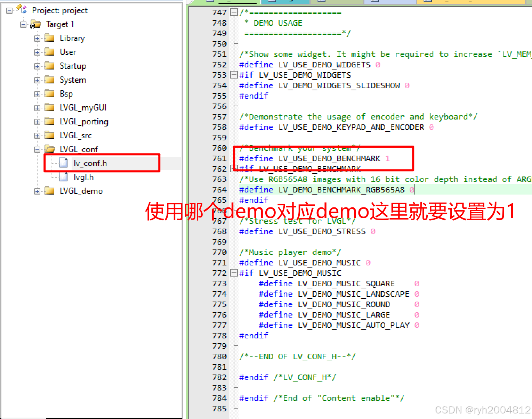Click the LVGL_demo folder icon
The width and height of the screenshot is (532, 419).
pyautogui.click(x=49, y=191)
